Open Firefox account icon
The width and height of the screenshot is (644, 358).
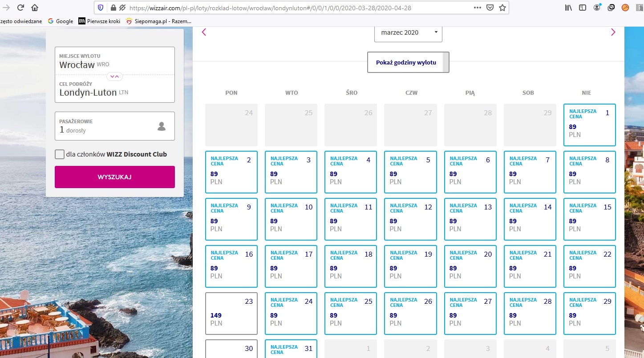coord(597,8)
